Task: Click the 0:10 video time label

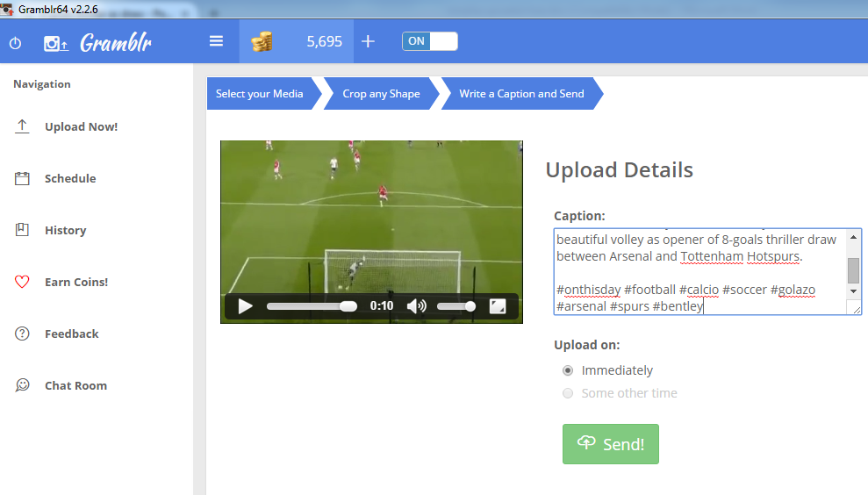Action: click(x=382, y=306)
